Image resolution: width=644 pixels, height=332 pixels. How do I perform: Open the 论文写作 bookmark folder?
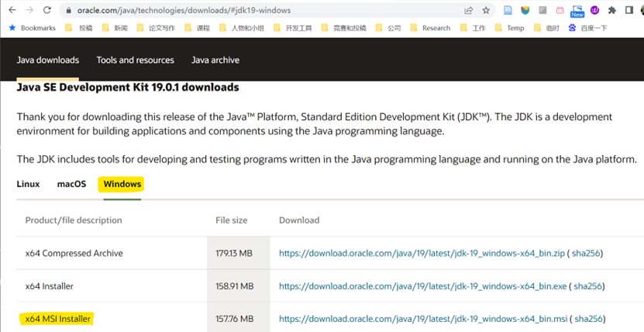pyautogui.click(x=156, y=28)
